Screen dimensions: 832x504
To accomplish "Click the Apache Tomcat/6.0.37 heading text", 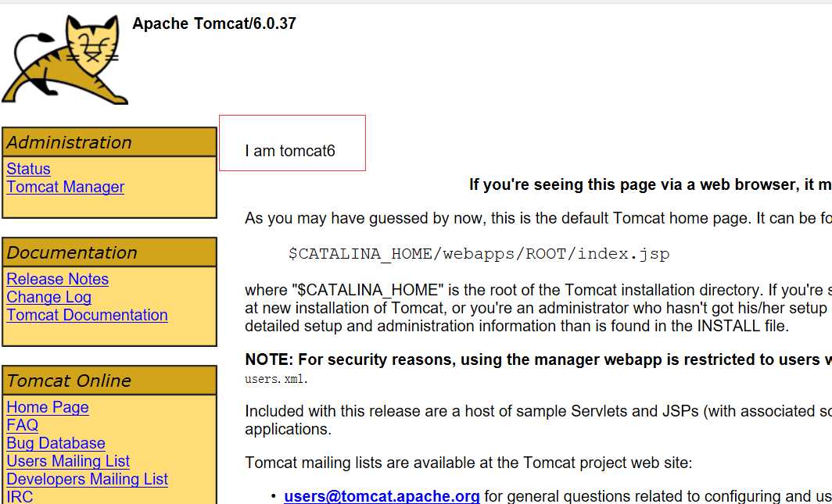I will 213,23.
